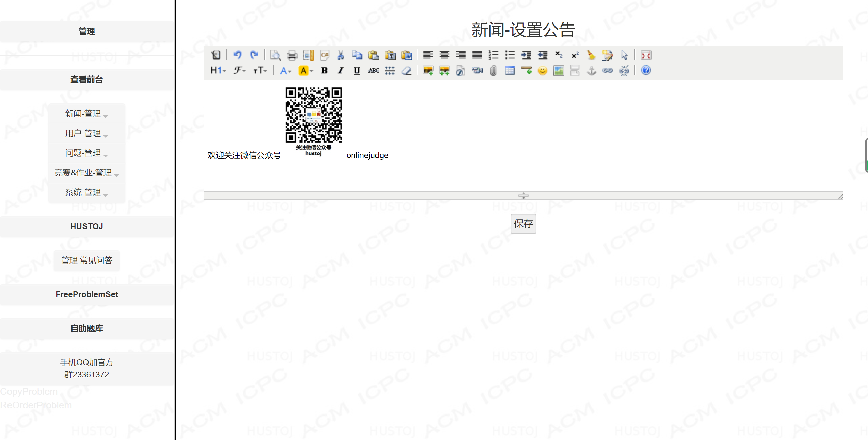Cut the selected content
This screenshot has width=868, height=440.
tap(341, 55)
